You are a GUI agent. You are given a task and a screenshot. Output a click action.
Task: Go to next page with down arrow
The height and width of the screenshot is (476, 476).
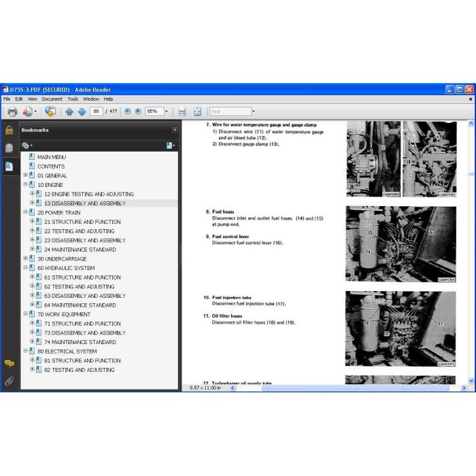(x=82, y=112)
